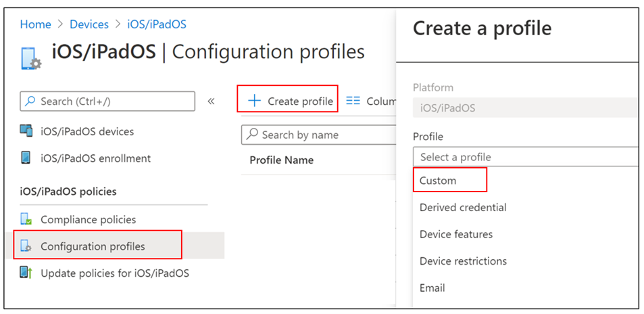Open the Select a profile dropdown
This screenshot has height=314, width=644.
[x=525, y=157]
